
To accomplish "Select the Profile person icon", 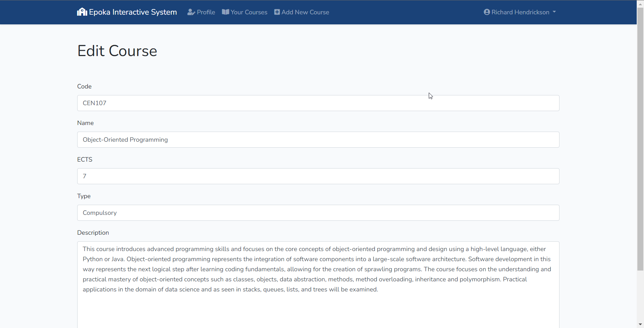I will pyautogui.click(x=192, y=12).
